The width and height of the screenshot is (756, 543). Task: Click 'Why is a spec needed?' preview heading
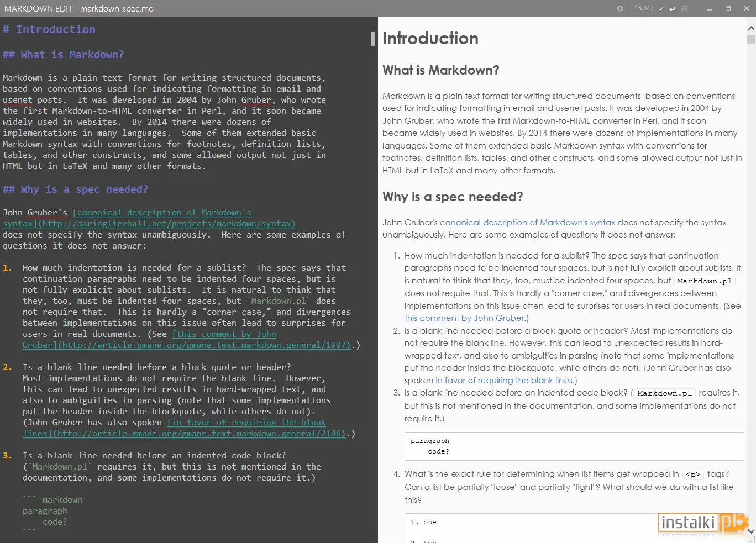coord(453,197)
